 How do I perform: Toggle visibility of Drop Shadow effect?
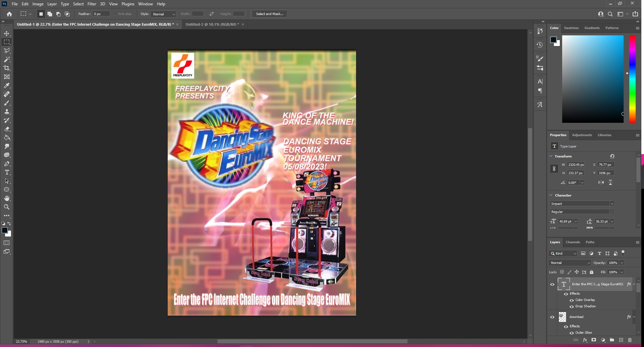572,306
